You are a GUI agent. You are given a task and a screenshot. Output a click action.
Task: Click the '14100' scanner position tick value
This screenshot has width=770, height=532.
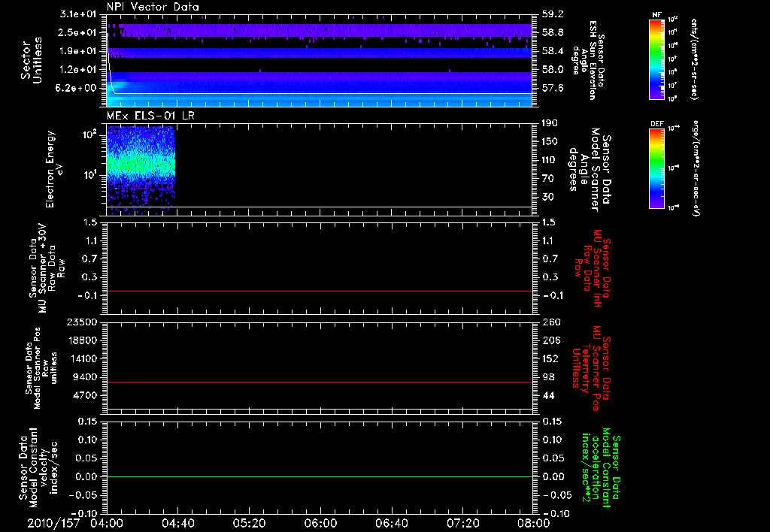(83, 358)
